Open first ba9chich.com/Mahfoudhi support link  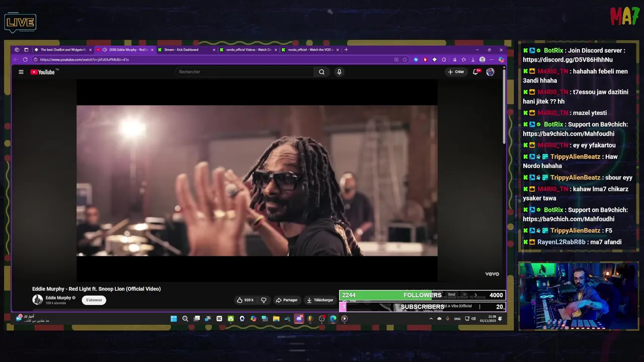click(x=569, y=134)
